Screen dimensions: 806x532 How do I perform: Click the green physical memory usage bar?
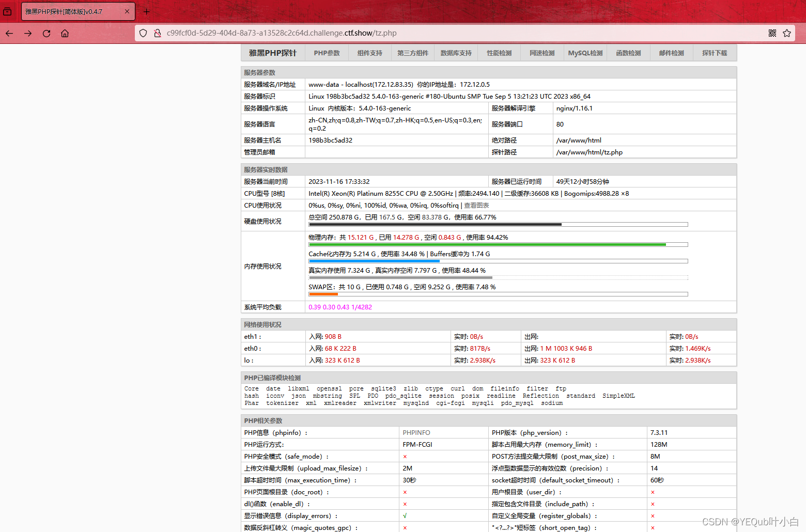pos(498,245)
